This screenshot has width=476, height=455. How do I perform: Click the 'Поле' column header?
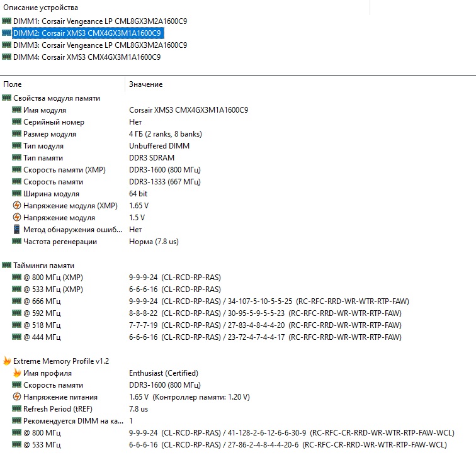tap(13, 84)
